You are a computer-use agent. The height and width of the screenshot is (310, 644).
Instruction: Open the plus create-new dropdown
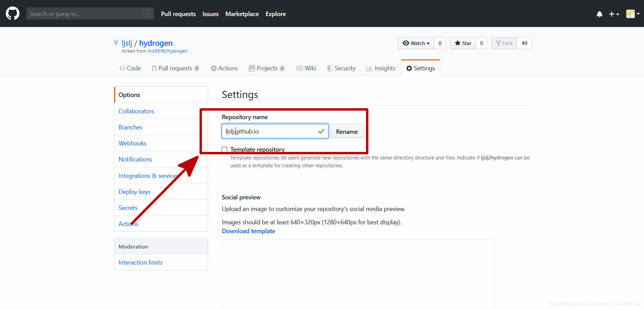pyautogui.click(x=614, y=14)
